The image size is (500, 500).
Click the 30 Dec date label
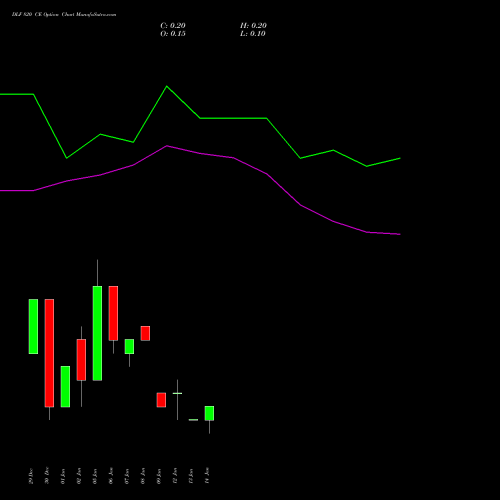[47, 475]
